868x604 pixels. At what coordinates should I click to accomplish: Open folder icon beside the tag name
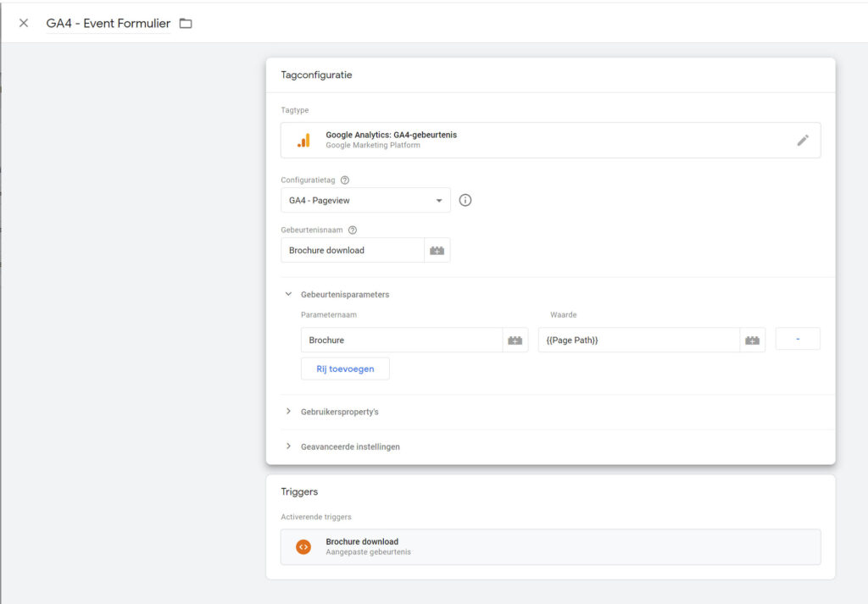[x=186, y=23]
